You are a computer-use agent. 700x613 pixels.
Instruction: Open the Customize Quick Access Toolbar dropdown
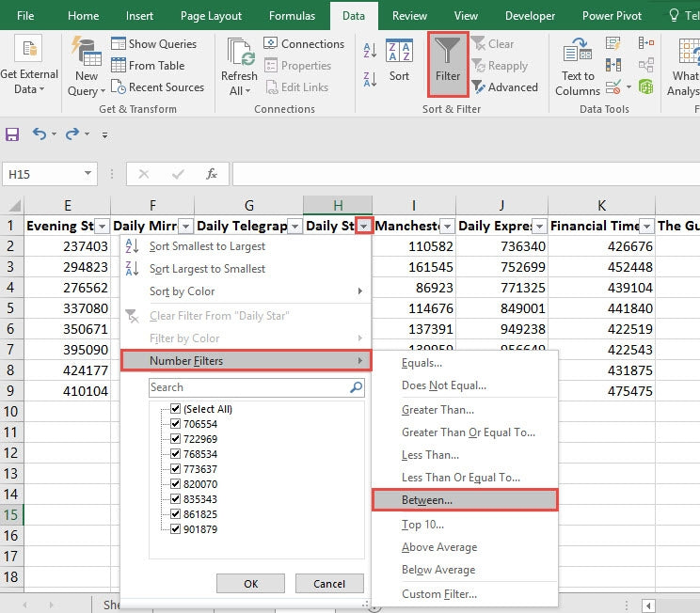(x=104, y=134)
